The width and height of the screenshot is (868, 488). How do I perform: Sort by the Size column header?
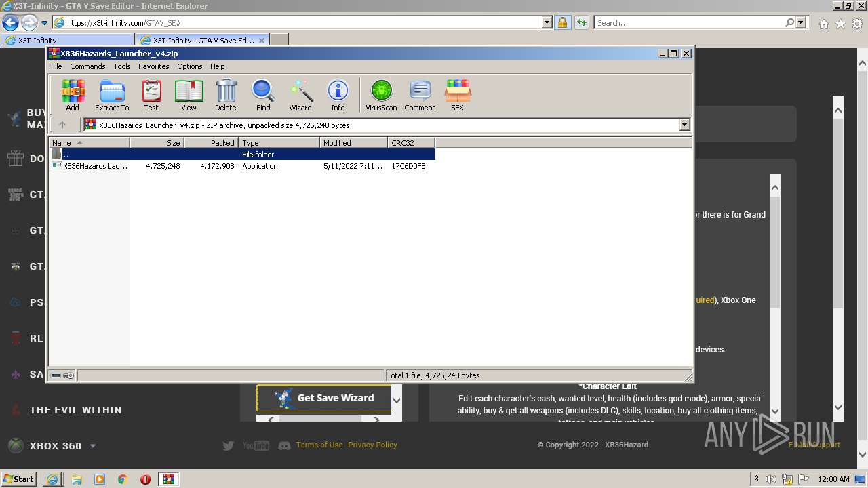click(x=157, y=142)
